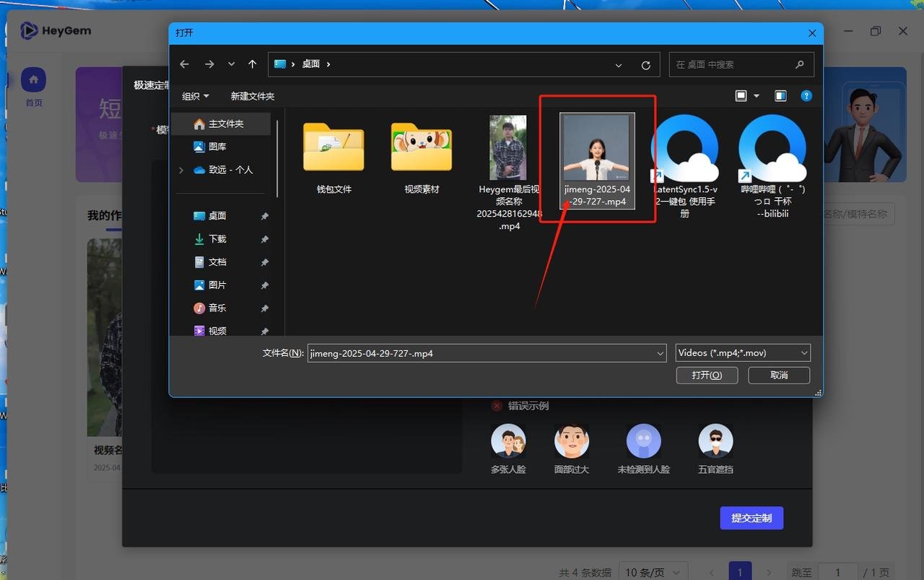Click the 打开(O) button
924x580 pixels.
click(707, 376)
